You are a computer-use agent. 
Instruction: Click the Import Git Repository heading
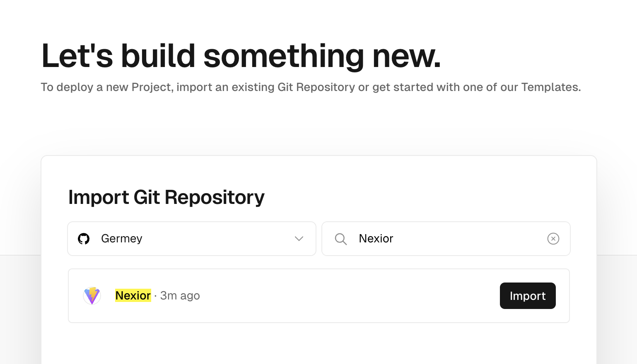tap(166, 197)
